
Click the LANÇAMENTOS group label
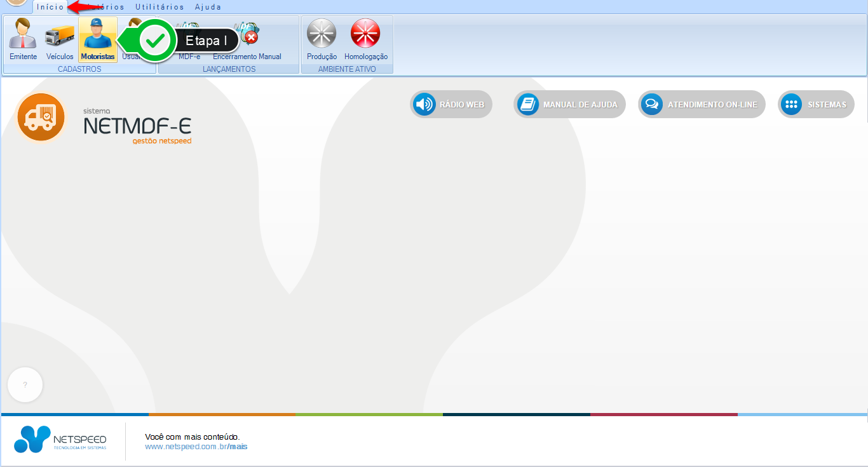[x=229, y=69]
